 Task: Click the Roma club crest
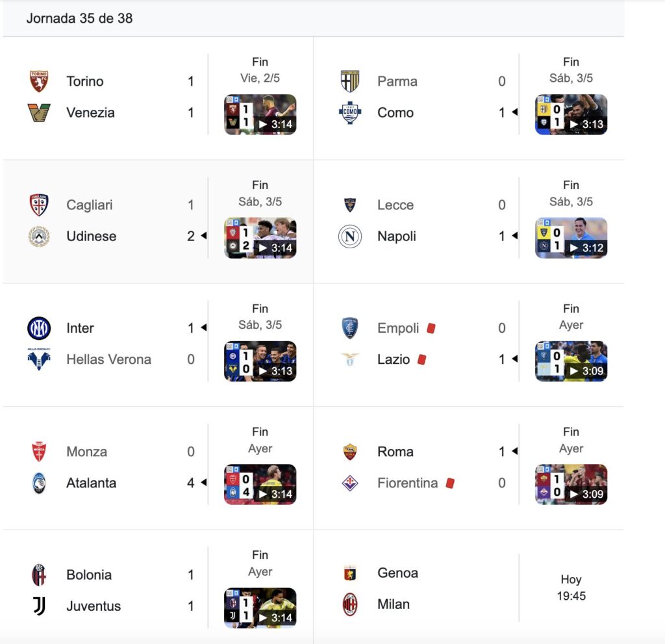click(x=350, y=452)
